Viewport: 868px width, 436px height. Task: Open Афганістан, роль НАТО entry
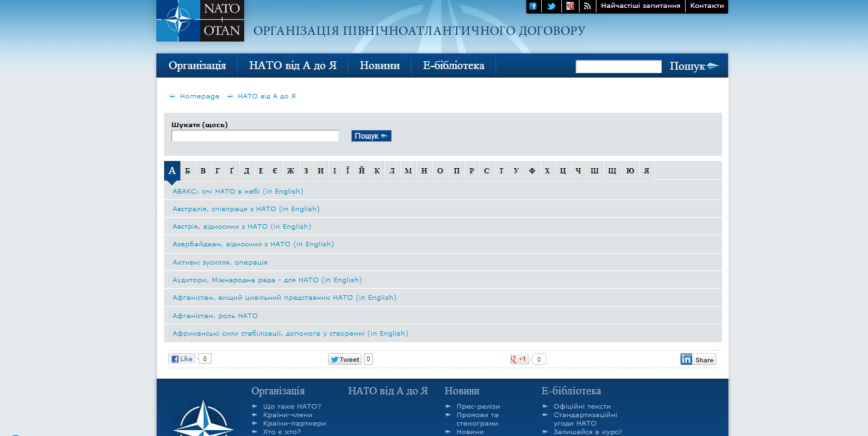tap(215, 315)
